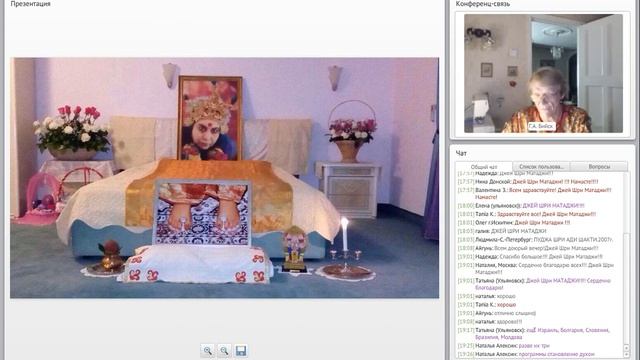
Task: Click Нина Донской's chat message
Action: 528,182
